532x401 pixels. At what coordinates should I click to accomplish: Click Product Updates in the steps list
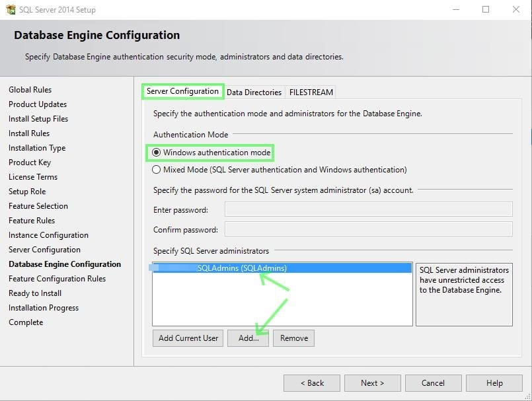point(38,104)
